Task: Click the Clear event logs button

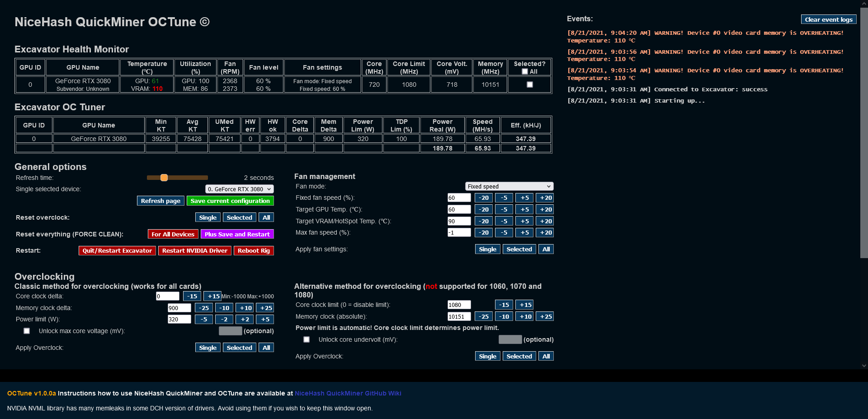Action: tap(829, 19)
